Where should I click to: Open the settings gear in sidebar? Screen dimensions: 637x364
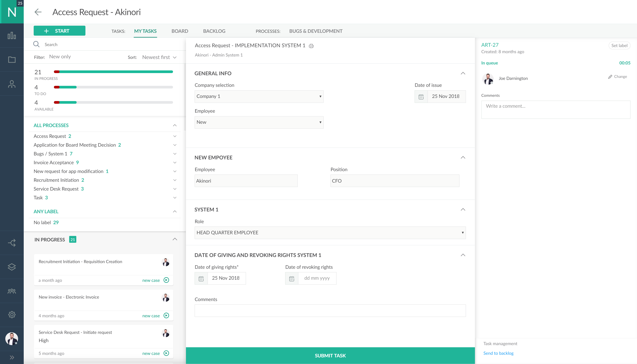12,314
